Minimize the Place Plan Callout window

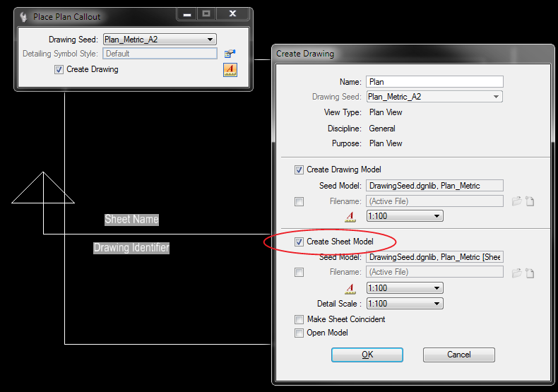click(x=187, y=14)
